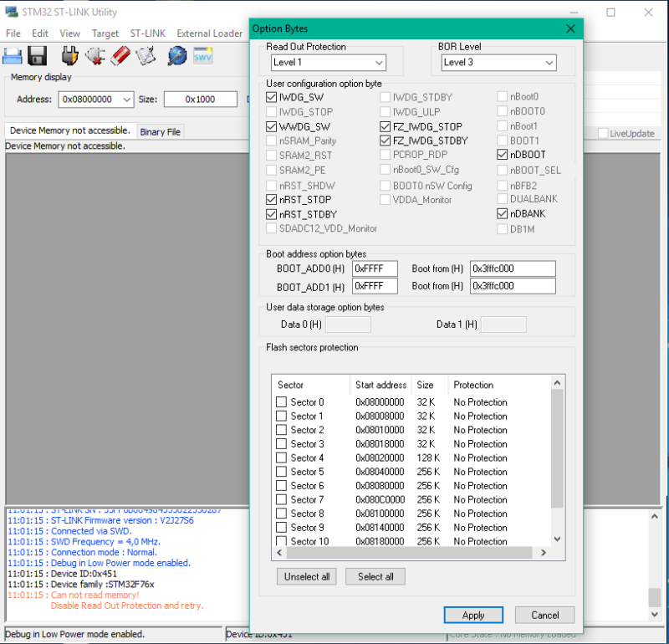669x644 pixels.
Task: Switch to the Binary File tab
Action: coord(160,131)
